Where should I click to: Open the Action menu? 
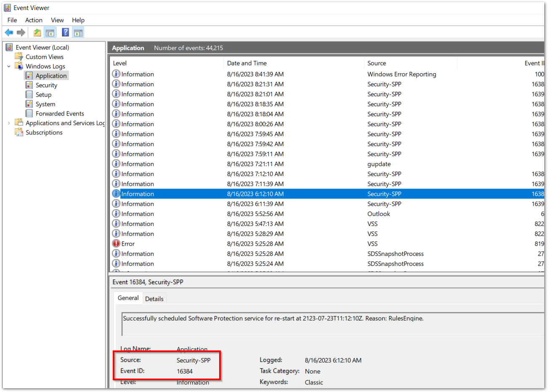[34, 20]
